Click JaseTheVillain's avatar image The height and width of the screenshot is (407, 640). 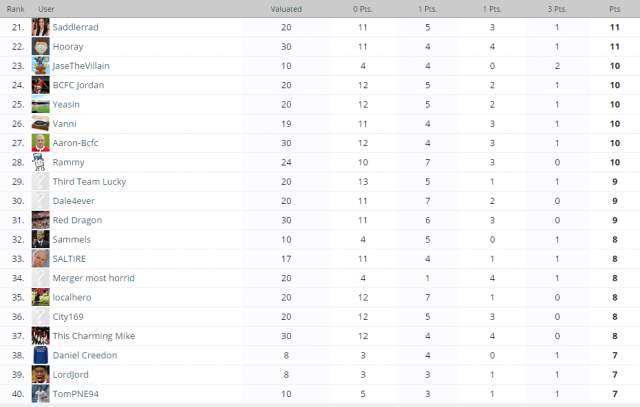tap(40, 65)
